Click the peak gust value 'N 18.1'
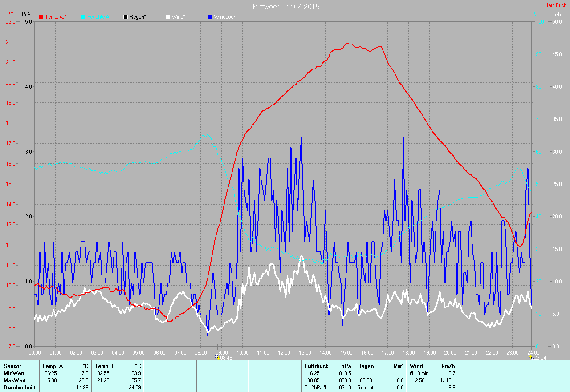570x392 pixels. click(448, 380)
